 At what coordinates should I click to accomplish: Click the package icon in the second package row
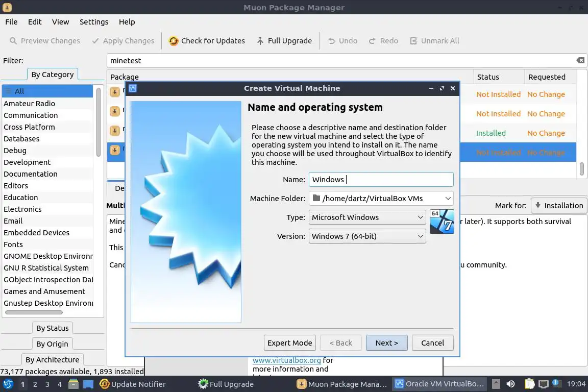[115, 111]
